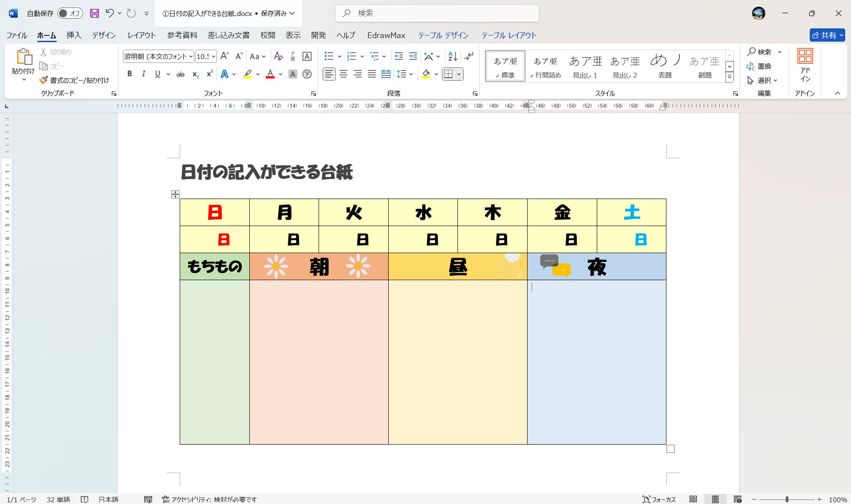Click the 見出し 1 style
The width and height of the screenshot is (851, 504).
pyautogui.click(x=585, y=66)
